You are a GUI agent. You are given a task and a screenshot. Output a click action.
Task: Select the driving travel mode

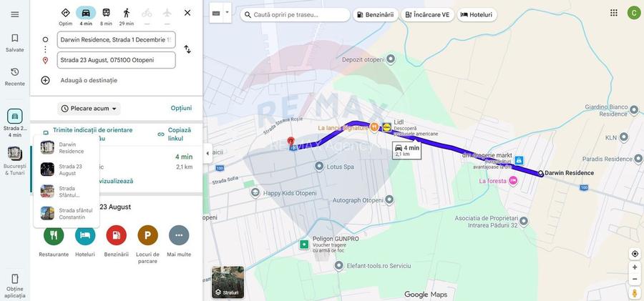[86, 13]
